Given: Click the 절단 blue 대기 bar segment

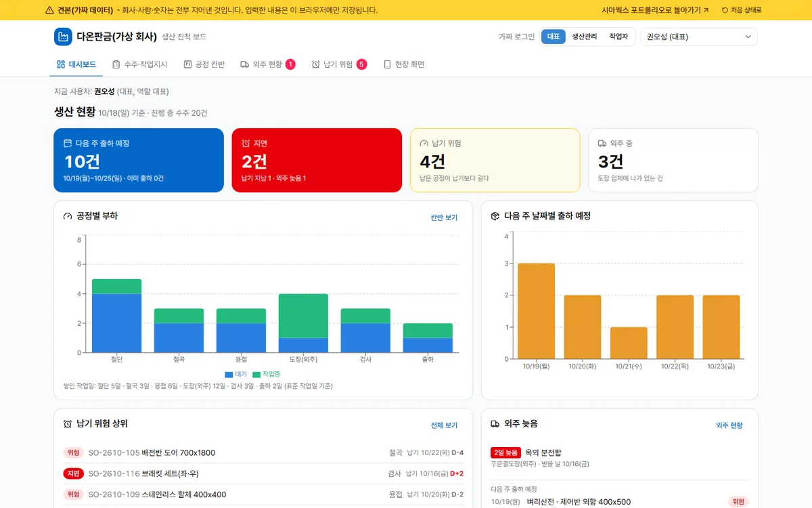Looking at the screenshot, I should pos(117,323).
